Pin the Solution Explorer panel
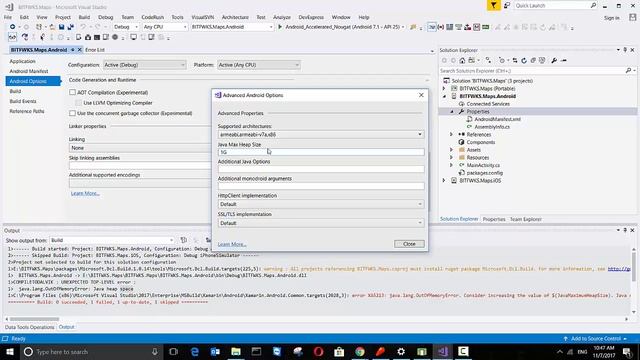The height and width of the screenshot is (360, 640). 625,50
